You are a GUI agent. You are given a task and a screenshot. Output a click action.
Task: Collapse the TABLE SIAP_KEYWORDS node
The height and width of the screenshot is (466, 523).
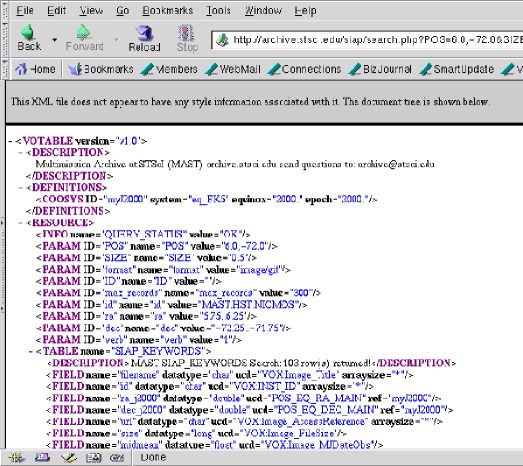point(31,351)
